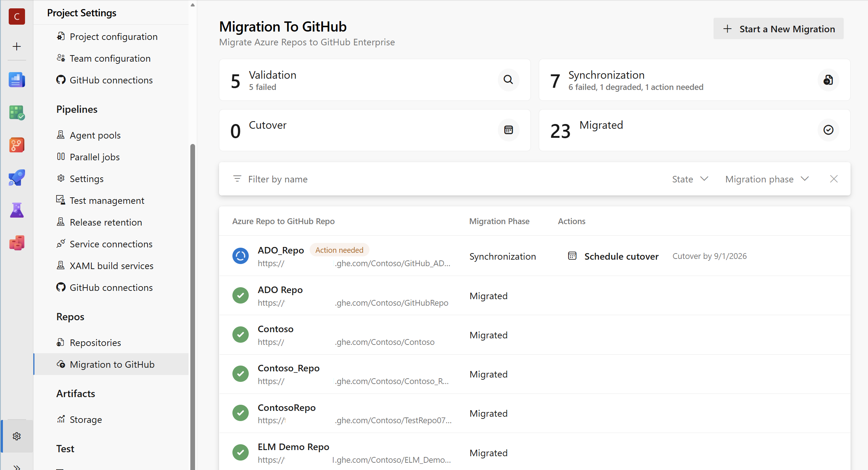Click the plus icon in left rail

click(x=17, y=46)
